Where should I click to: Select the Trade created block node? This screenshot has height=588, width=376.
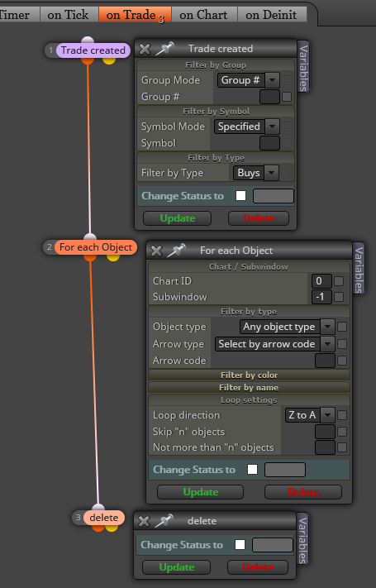pos(93,50)
